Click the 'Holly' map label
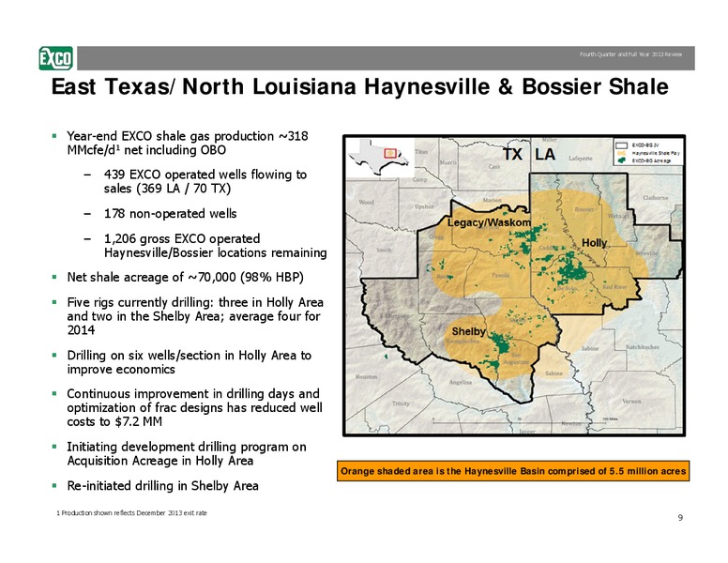Viewport: 728px width, 563px height. [594, 242]
